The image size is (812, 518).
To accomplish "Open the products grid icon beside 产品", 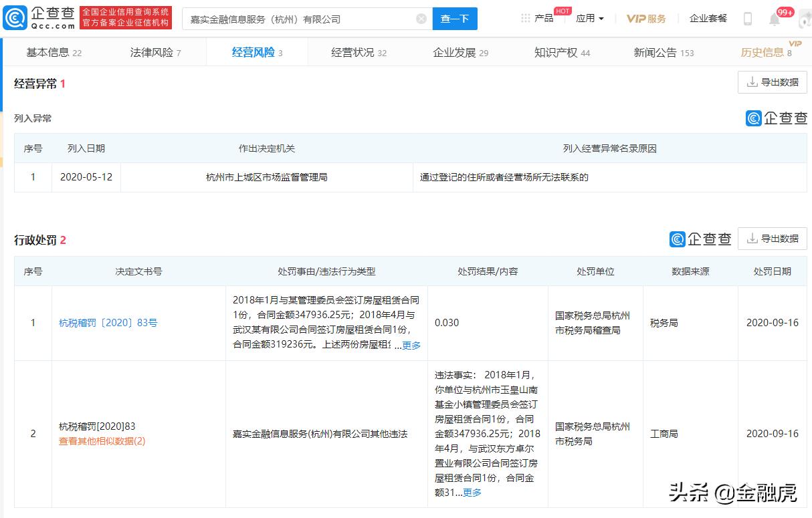I will click(x=526, y=18).
